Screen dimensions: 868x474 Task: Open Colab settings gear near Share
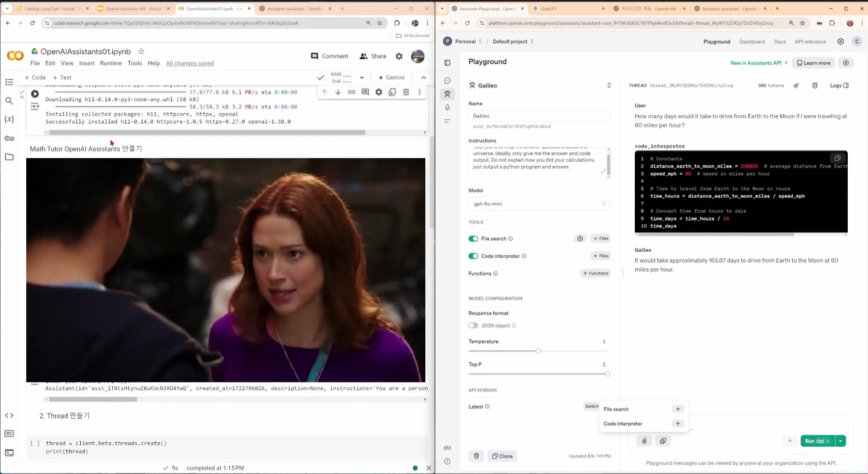pyautogui.click(x=399, y=56)
